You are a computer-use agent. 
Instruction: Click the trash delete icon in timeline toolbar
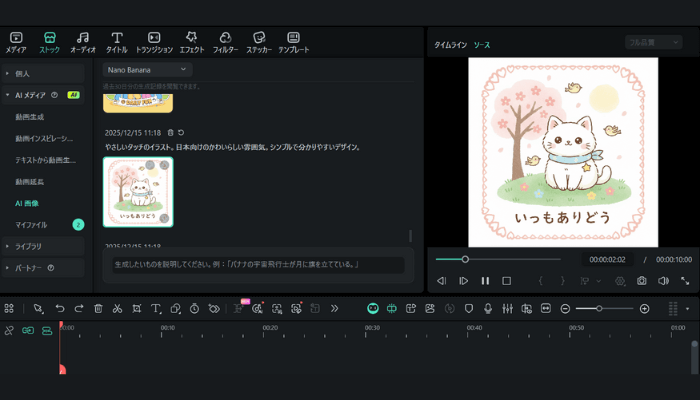[x=98, y=309]
